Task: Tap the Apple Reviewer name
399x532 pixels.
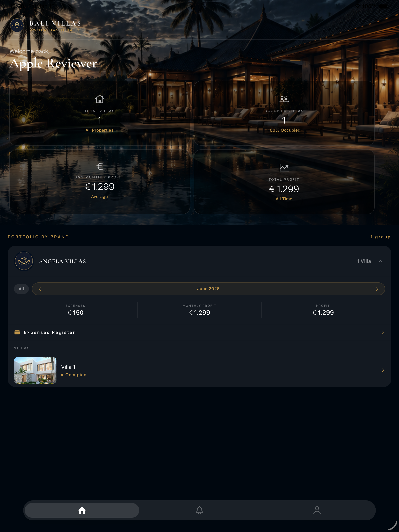Action: point(53,63)
